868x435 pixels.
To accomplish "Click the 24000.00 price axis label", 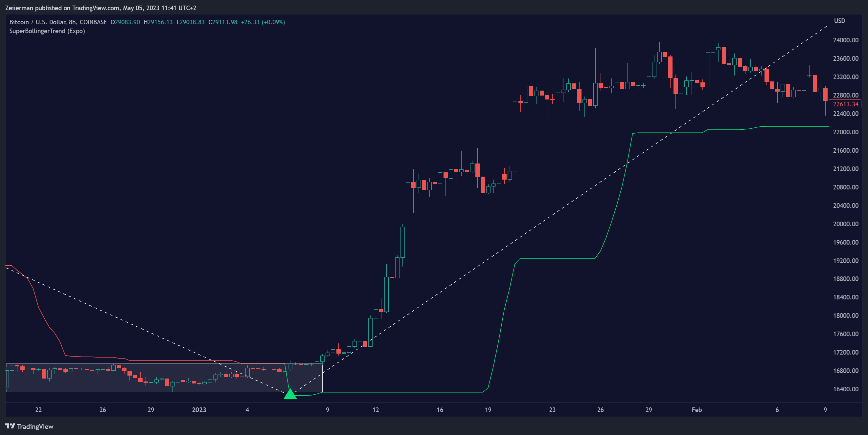I will (x=845, y=40).
